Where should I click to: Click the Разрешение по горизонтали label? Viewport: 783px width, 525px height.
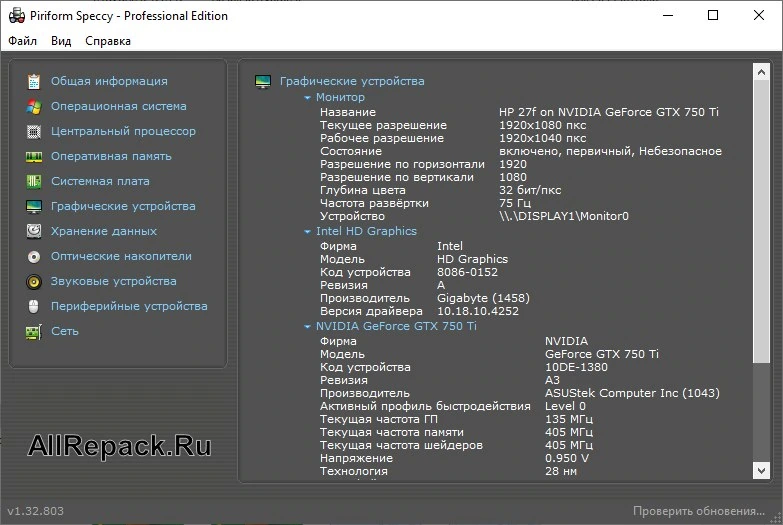[402, 164]
